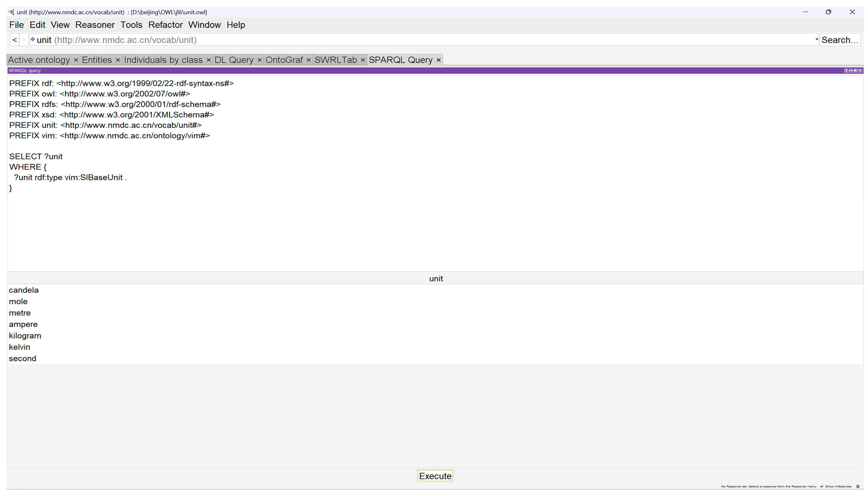The image size is (868, 496).
Task: Click the back navigation arrow
Action: [15, 40]
